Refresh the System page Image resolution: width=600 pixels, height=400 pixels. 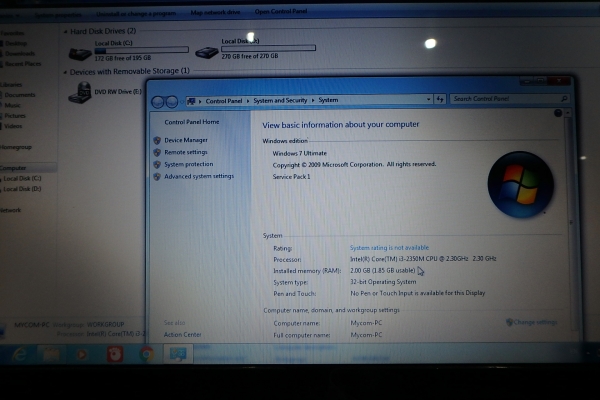coord(440,100)
